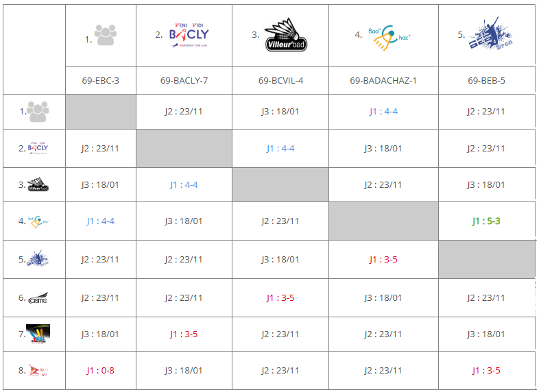Click the 69-BADACHAZ-1 team label

click(383, 80)
